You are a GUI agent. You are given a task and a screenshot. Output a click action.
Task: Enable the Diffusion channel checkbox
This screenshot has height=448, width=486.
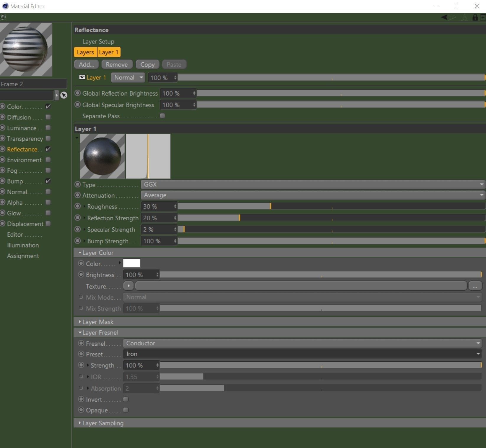(x=48, y=117)
